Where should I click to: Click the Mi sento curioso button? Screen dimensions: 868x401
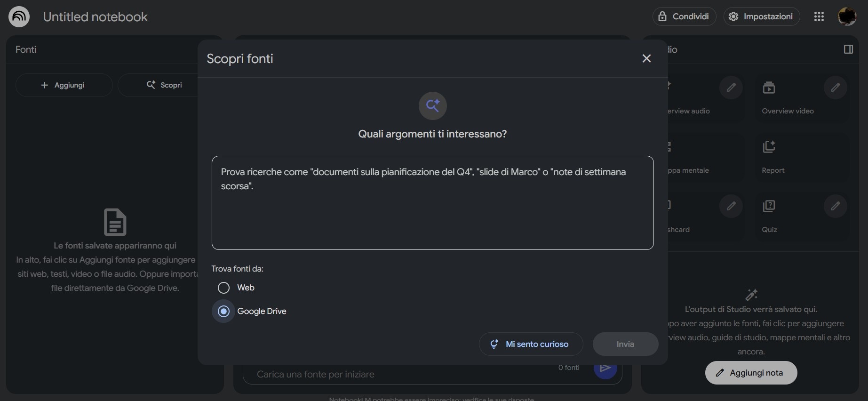point(531,344)
